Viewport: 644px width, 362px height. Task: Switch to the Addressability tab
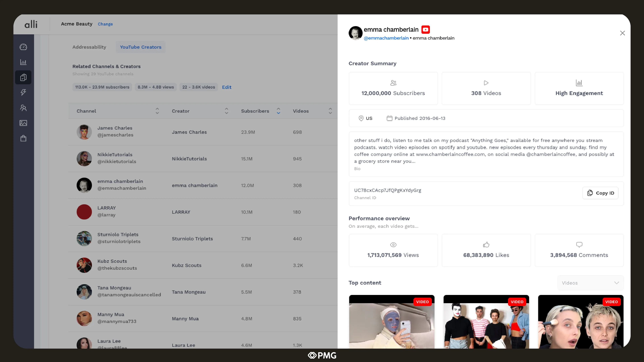pyautogui.click(x=89, y=47)
